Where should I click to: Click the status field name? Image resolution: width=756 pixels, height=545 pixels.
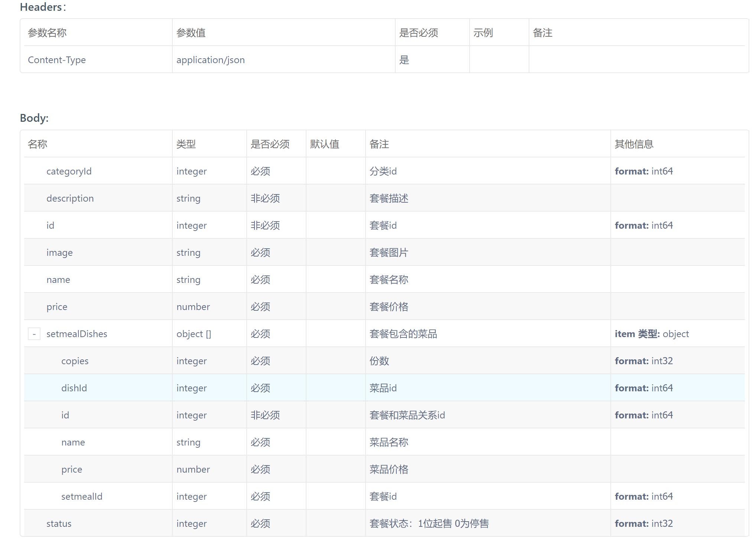coord(59,523)
